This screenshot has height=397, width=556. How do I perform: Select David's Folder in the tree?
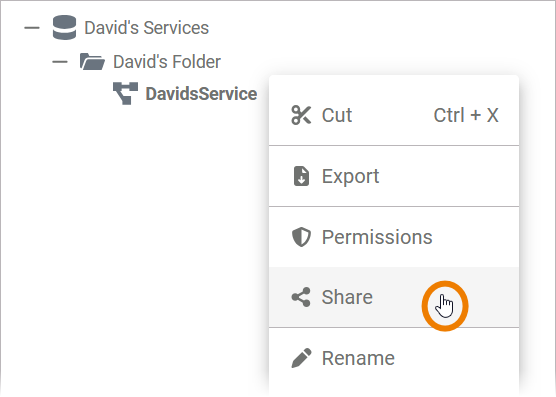click(x=167, y=62)
